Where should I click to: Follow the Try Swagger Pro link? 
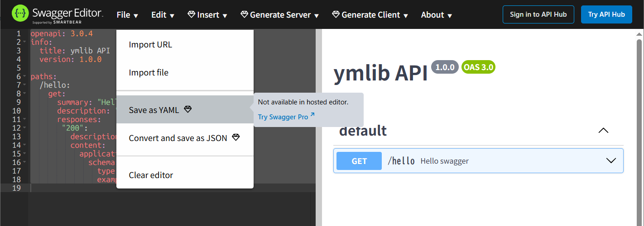click(x=283, y=117)
